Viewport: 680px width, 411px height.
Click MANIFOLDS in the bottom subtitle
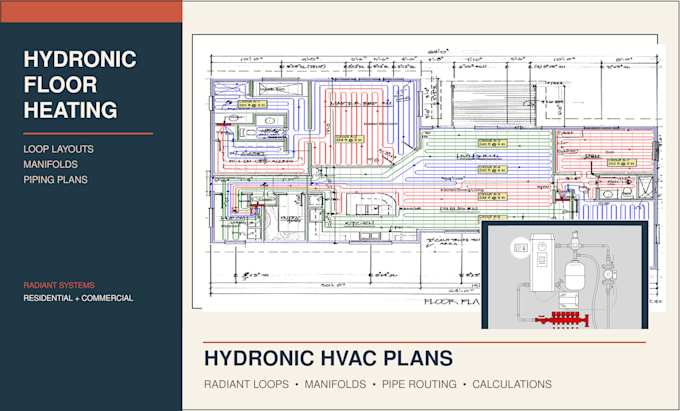click(x=335, y=384)
